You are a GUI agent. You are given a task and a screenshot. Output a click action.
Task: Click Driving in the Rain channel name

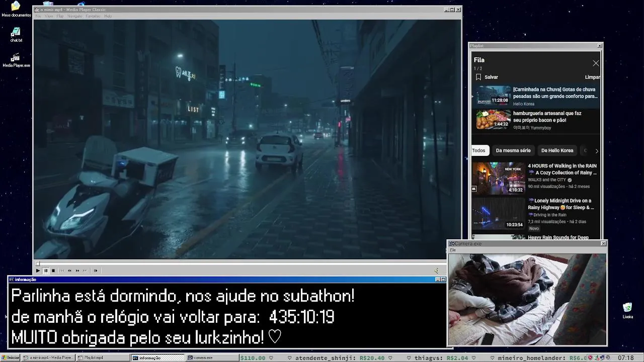(x=547, y=215)
